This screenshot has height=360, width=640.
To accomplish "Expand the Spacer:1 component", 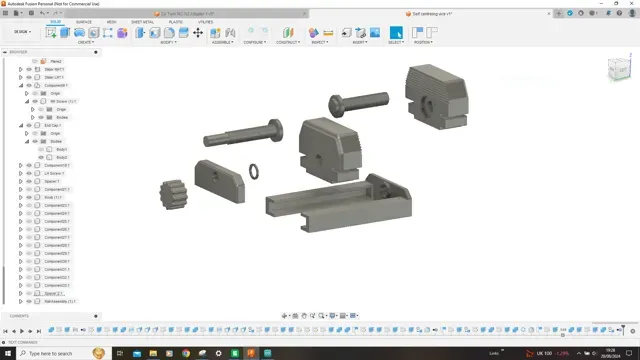I will (21, 181).
